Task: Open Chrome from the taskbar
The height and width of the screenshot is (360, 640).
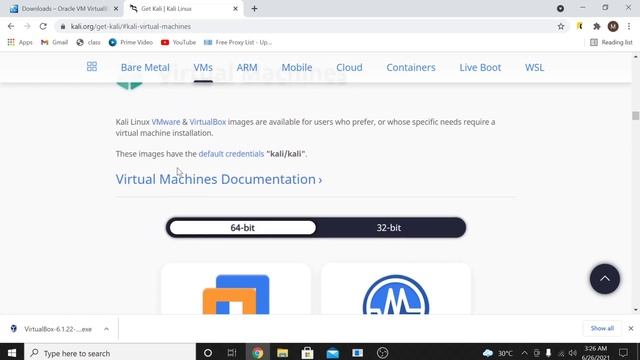Action: (x=257, y=353)
